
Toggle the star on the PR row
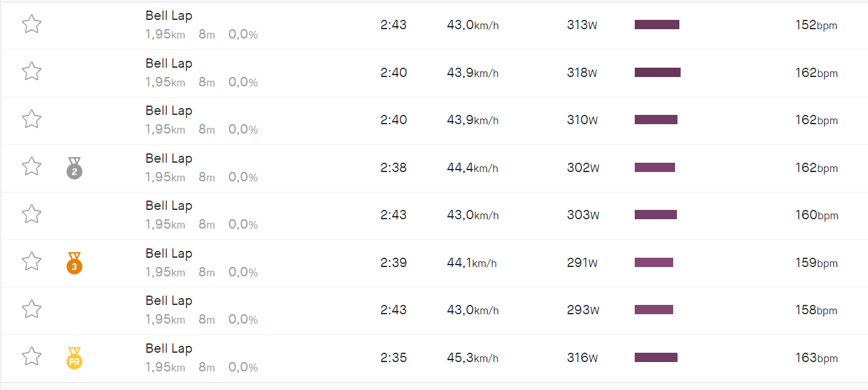tap(32, 356)
